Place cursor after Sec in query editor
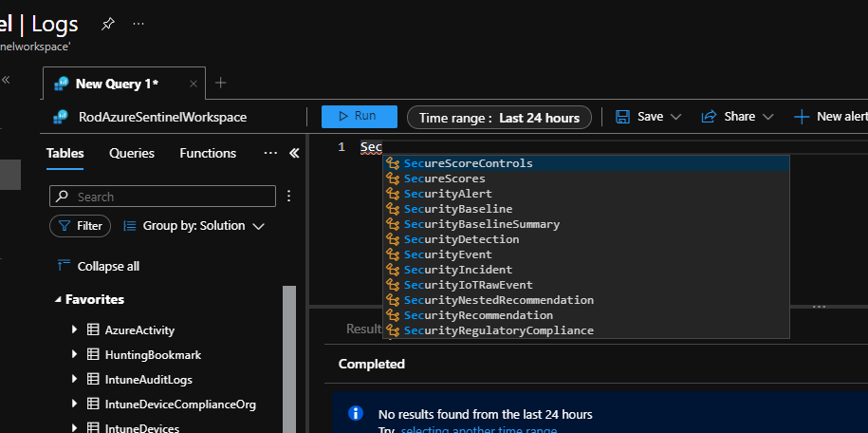Screen dimensions: 868x433 (382, 147)
